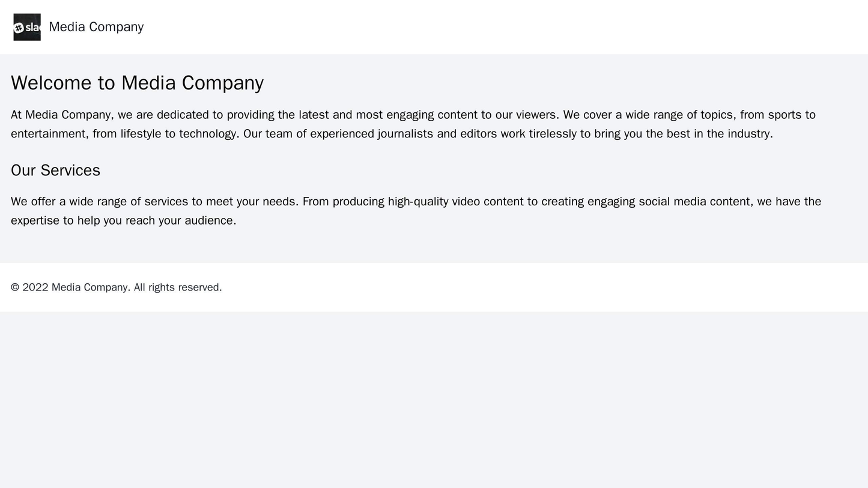The image size is (868, 488).
Task: Click "At Media Company" starting the intro paragraph
Action: click(58, 115)
